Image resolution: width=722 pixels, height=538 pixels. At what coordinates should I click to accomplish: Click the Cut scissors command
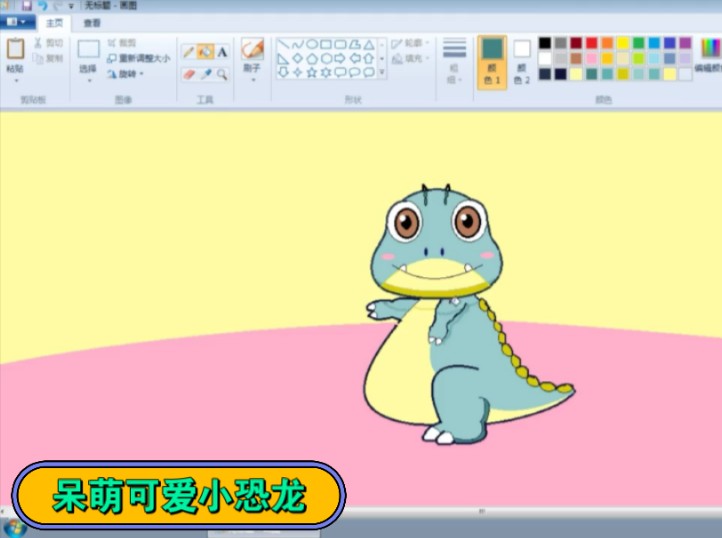point(48,43)
